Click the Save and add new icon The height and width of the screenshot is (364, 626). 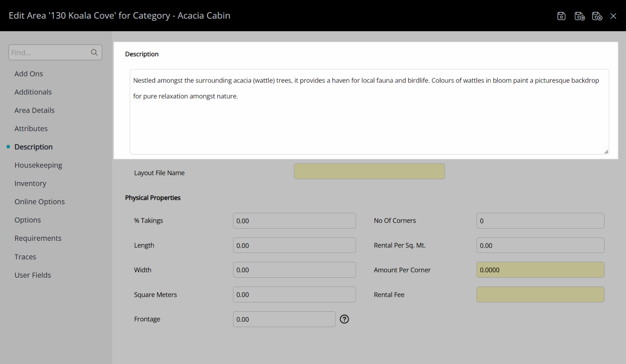(579, 16)
